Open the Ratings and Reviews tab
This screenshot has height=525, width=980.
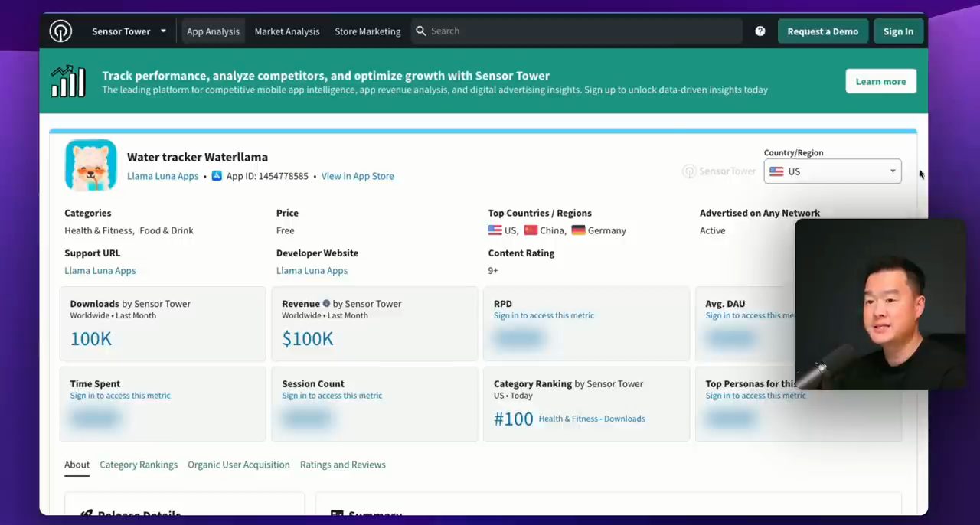point(343,465)
